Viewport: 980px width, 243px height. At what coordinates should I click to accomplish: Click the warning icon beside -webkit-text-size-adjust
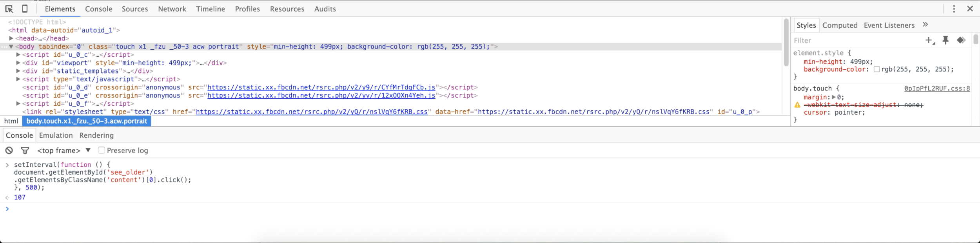coord(797,105)
